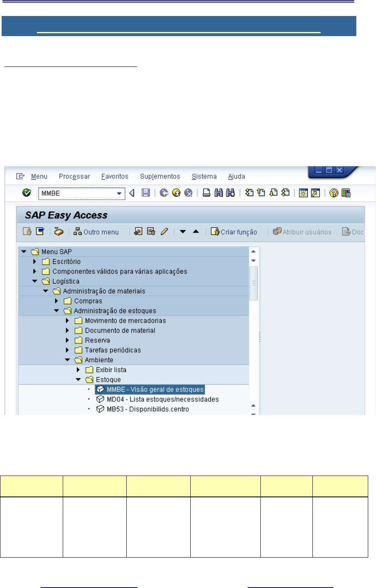Click the red Cancel icon in toolbar
The height and width of the screenshot is (588, 376).
click(188, 193)
